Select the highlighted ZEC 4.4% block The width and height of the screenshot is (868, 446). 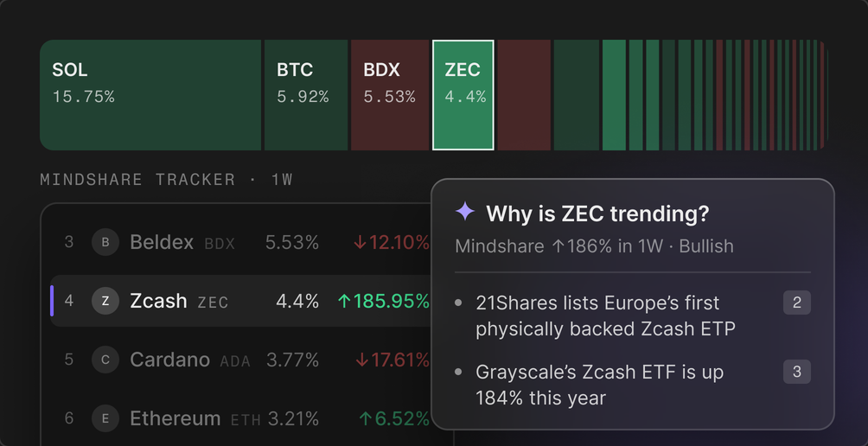(x=463, y=94)
